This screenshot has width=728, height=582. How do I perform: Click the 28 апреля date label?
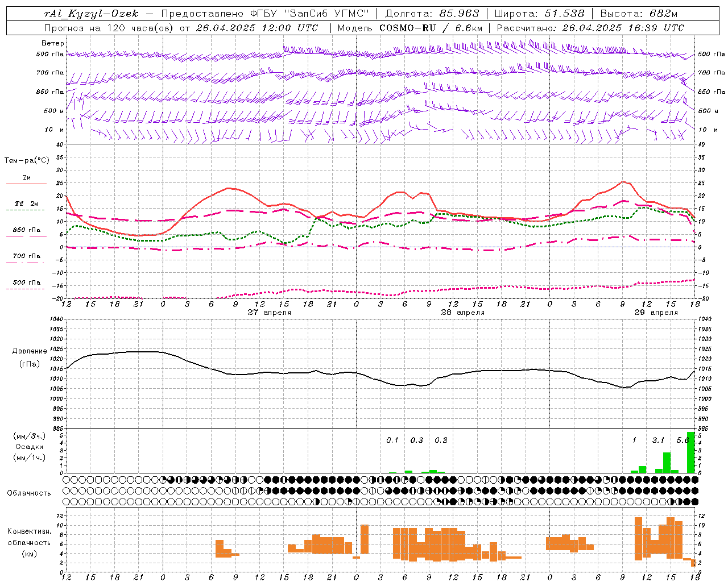463,313
